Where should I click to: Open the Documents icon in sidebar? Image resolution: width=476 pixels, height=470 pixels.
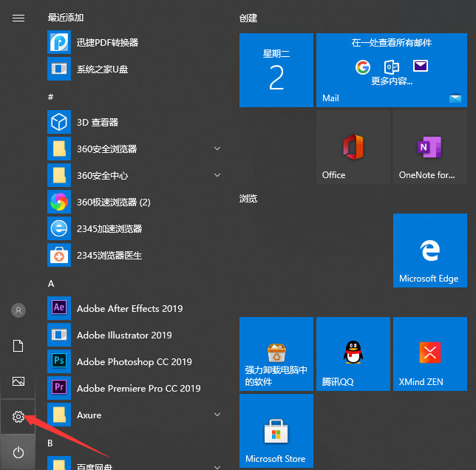[x=18, y=346]
